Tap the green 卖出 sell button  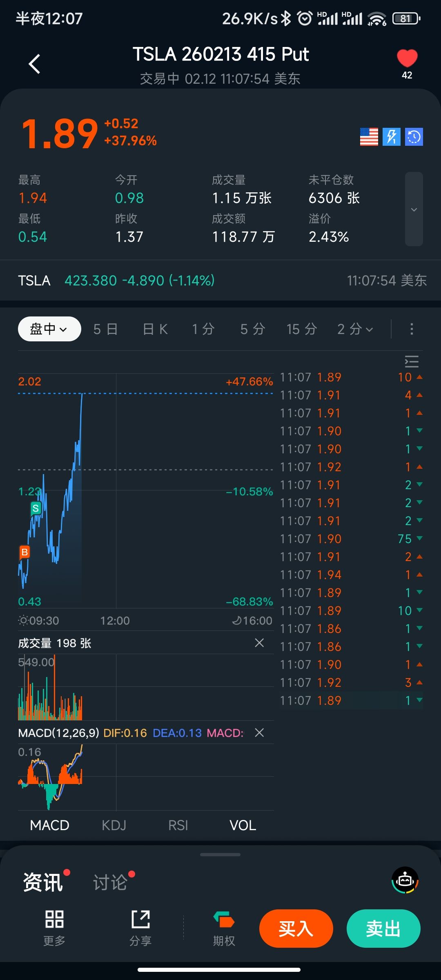(x=383, y=929)
